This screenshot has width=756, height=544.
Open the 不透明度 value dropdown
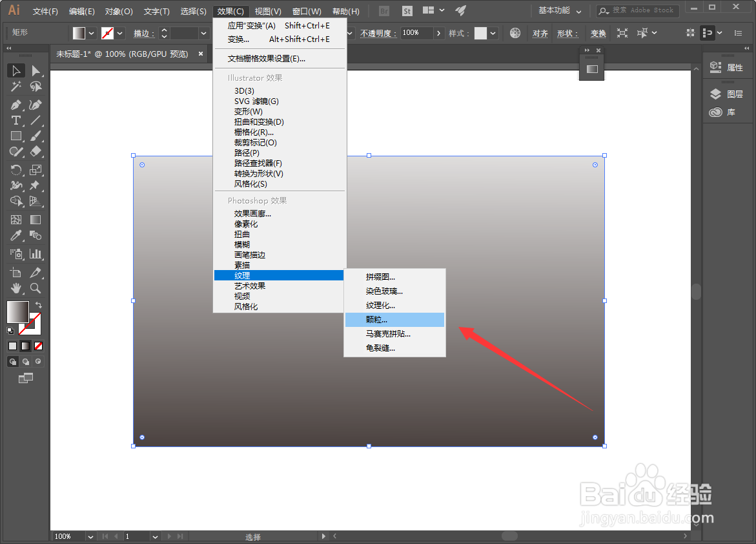point(437,32)
